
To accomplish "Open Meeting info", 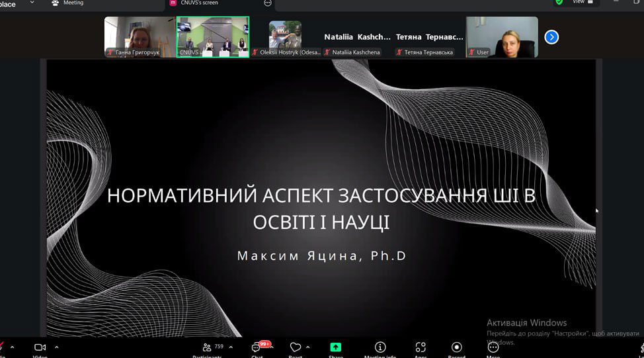I will click(380, 347).
